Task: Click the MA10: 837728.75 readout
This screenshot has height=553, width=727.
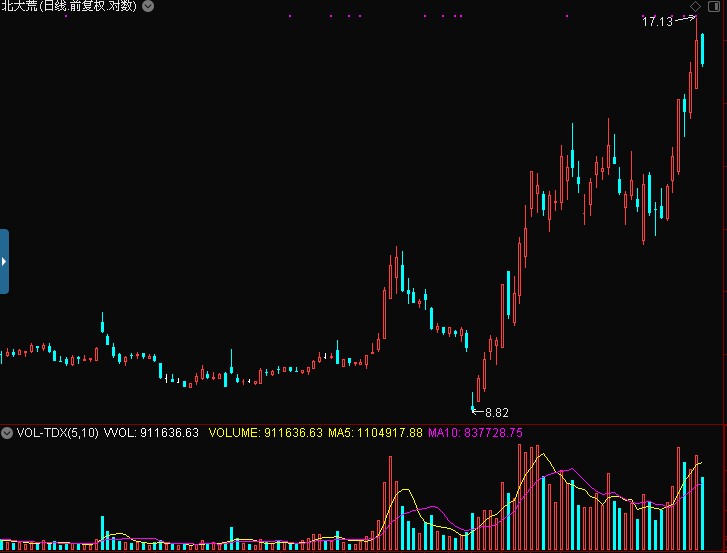Action: pyautogui.click(x=475, y=433)
